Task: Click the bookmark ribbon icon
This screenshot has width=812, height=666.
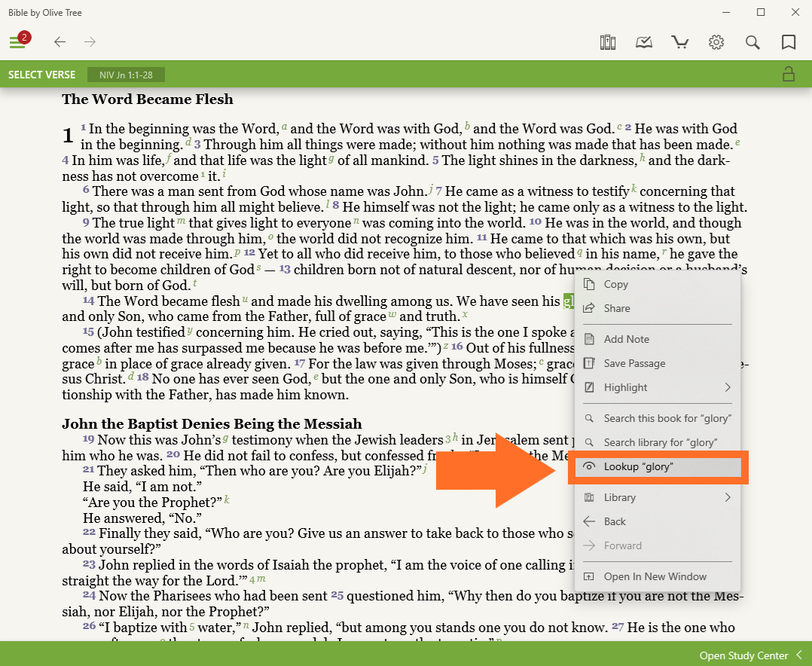Action: pyautogui.click(x=789, y=42)
